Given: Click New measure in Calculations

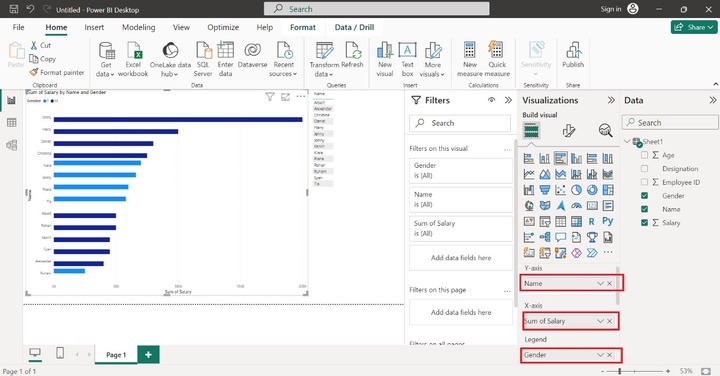Looking at the screenshot, I should [x=469, y=59].
